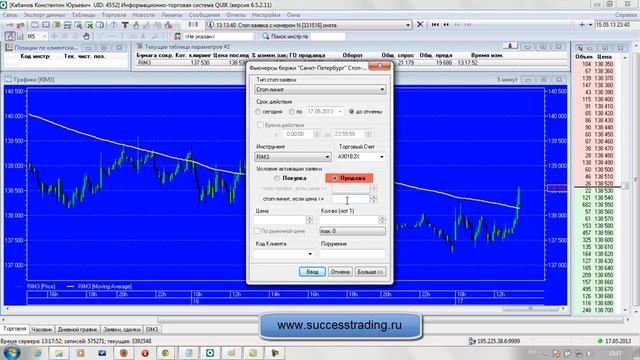Viewport: 640px width, 360px height.
Task: Click the Больше >> button
Action: click(x=370, y=272)
